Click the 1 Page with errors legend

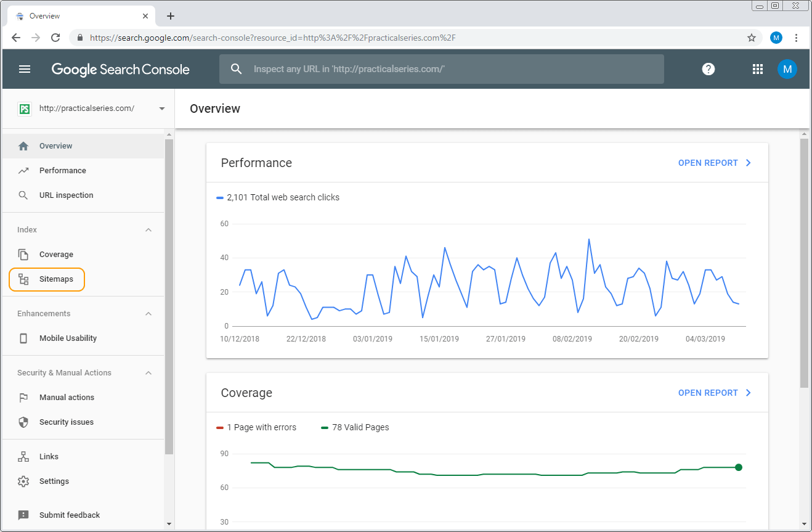pyautogui.click(x=256, y=427)
